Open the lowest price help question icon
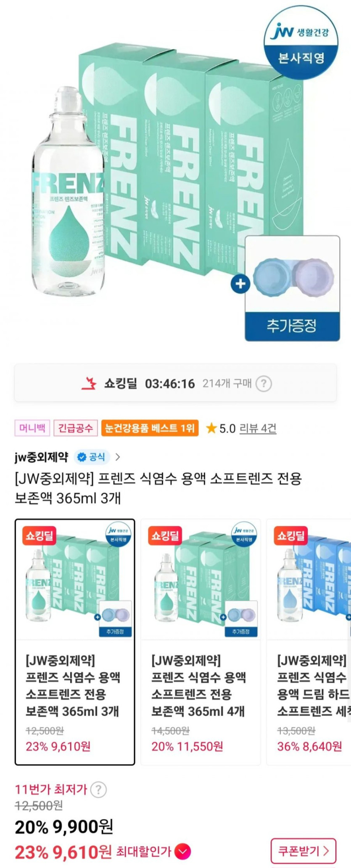Viewport: 351px width, 868px height. pos(98,789)
